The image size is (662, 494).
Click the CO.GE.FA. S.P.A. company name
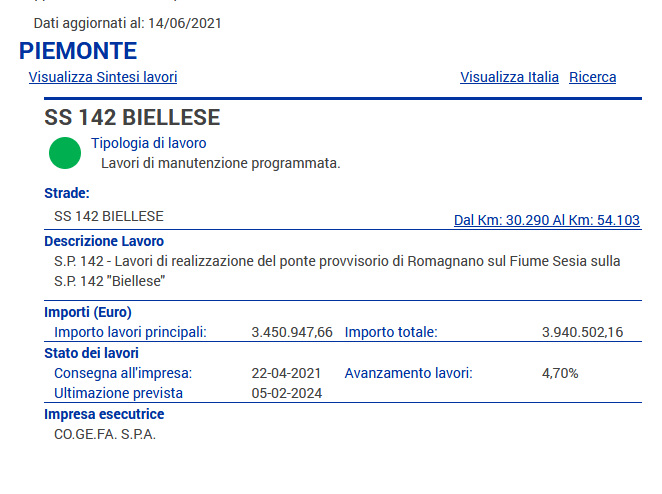(105, 434)
